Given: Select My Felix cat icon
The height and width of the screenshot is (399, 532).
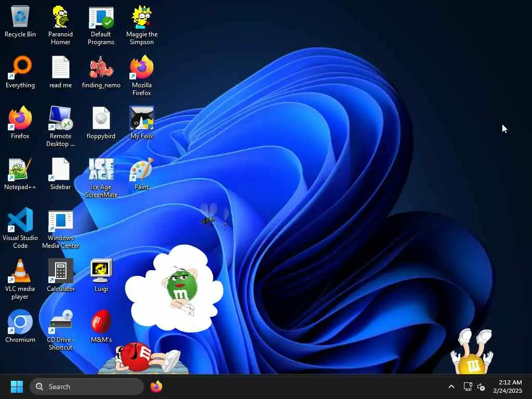Looking at the screenshot, I should pos(142,123).
